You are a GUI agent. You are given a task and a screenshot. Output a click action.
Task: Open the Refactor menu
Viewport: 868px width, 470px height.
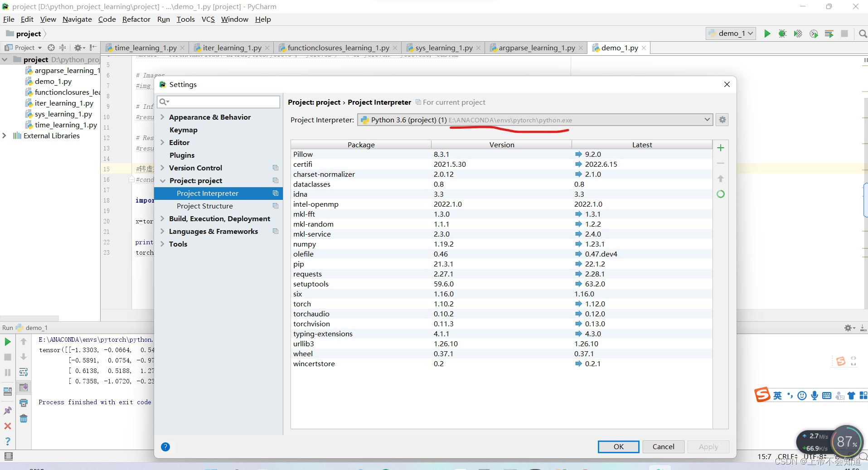136,19
